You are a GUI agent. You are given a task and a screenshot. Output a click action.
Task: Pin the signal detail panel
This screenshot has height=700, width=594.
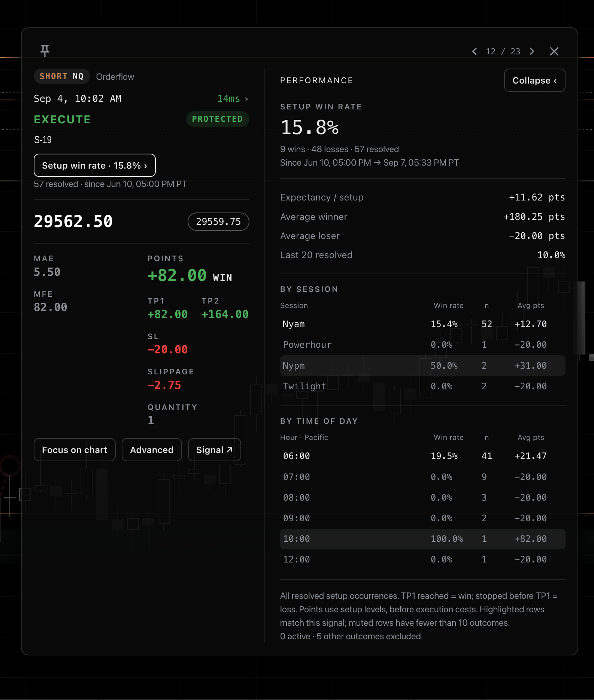point(45,51)
